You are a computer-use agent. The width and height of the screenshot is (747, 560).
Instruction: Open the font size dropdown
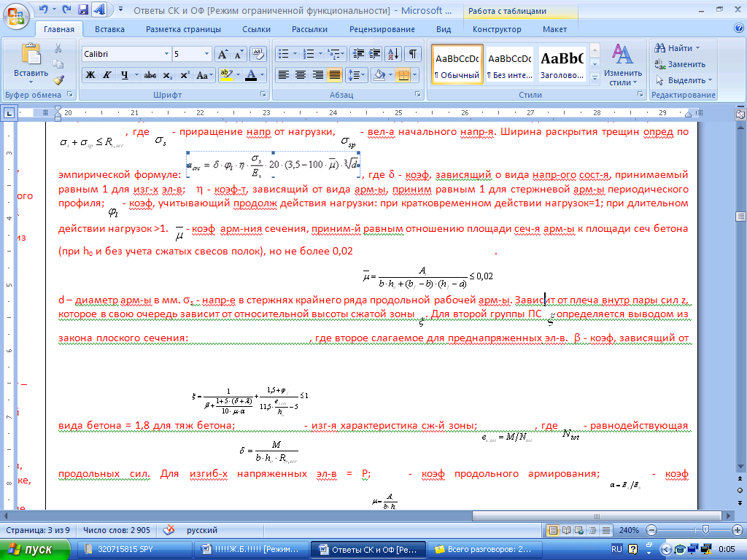pyautogui.click(x=206, y=54)
